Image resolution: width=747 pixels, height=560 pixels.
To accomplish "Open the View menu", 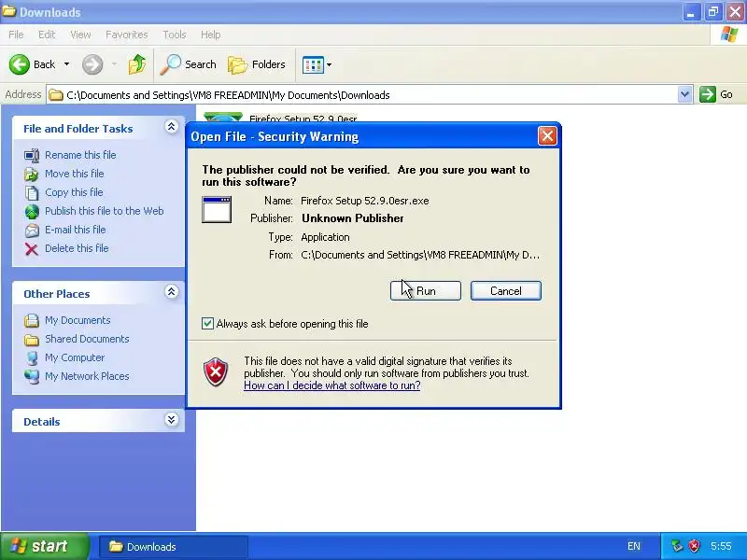I will click(x=80, y=35).
